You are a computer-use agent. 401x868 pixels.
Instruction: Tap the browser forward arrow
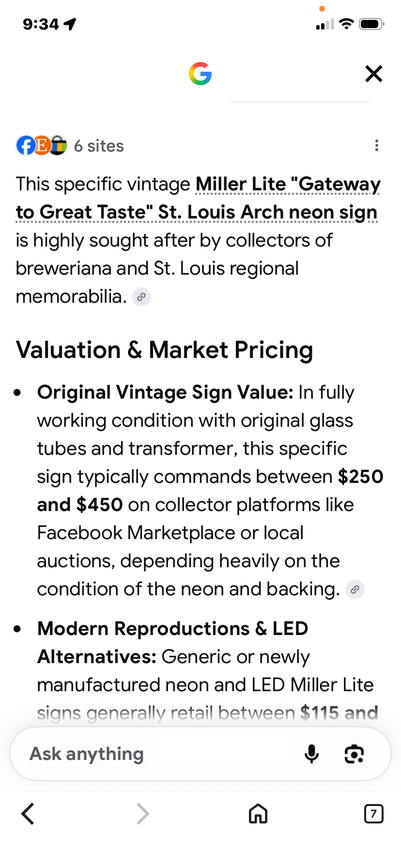(142, 814)
